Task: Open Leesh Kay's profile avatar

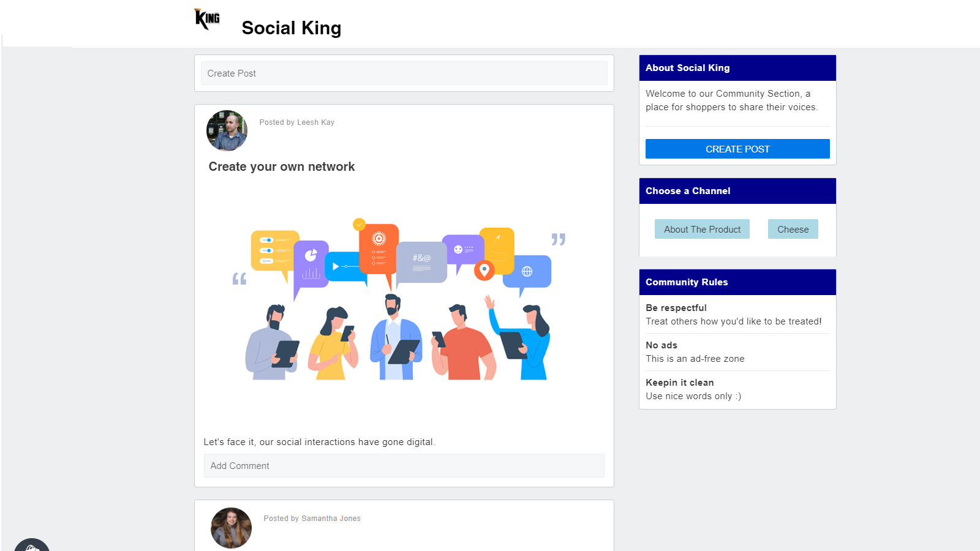Action: click(x=227, y=130)
